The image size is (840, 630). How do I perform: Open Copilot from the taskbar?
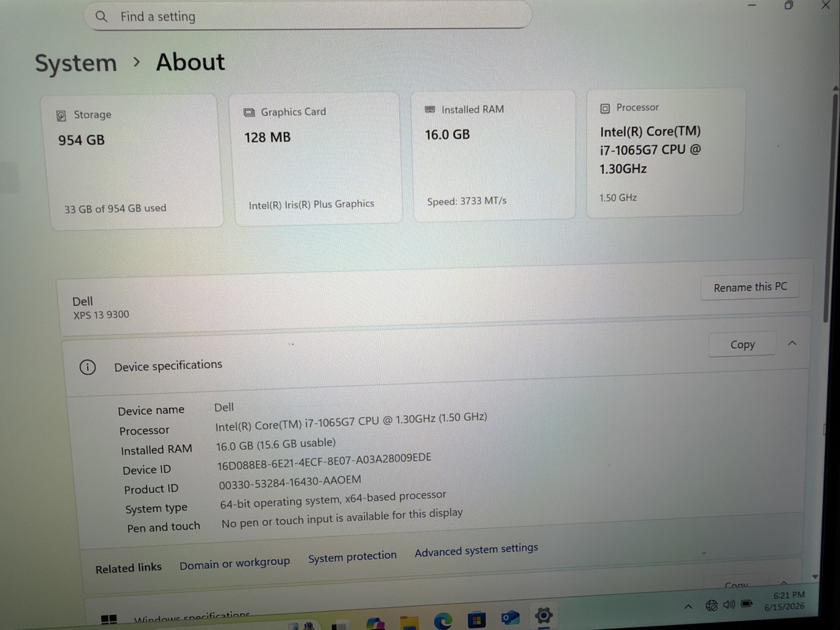[x=376, y=624]
